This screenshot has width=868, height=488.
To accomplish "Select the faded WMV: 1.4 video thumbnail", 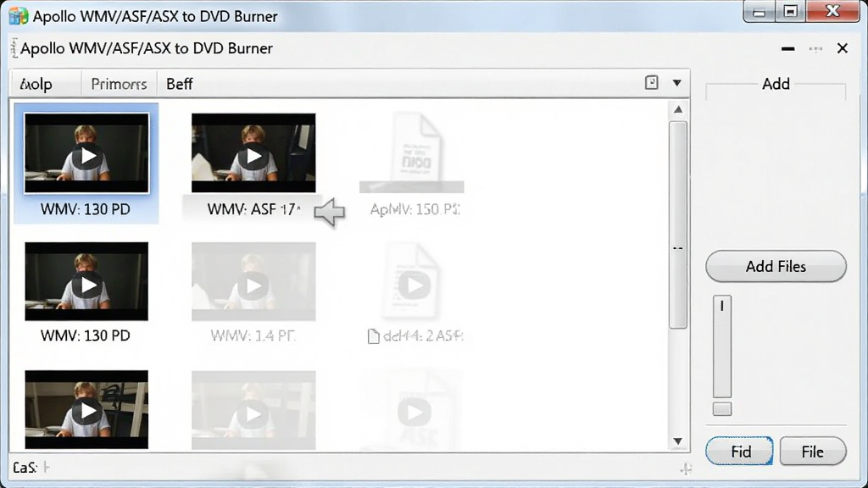I will tap(253, 281).
